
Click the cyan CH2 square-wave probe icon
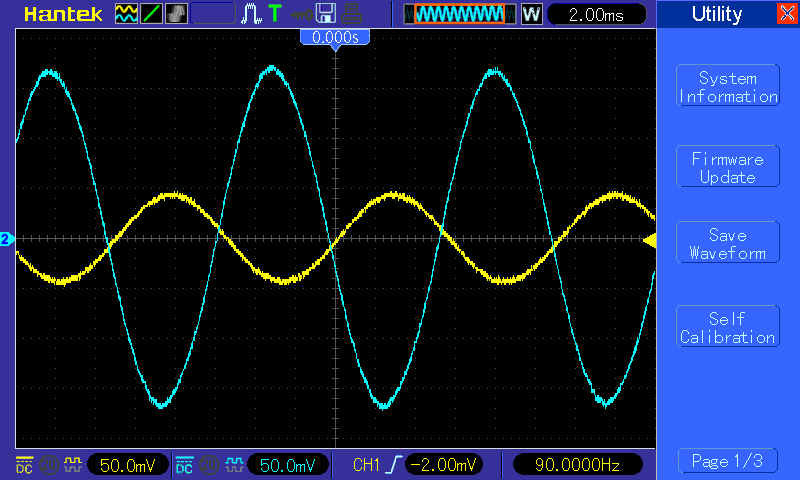[234, 465]
